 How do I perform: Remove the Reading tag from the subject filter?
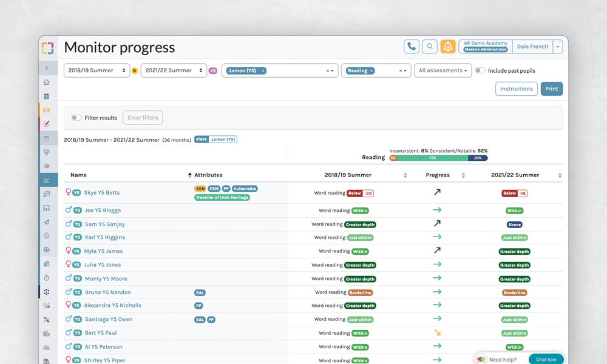point(371,71)
